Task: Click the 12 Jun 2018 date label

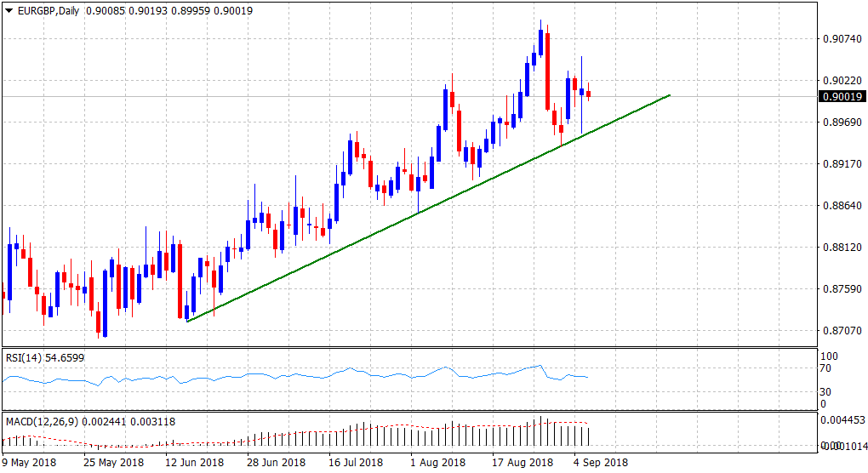Action: (x=195, y=463)
